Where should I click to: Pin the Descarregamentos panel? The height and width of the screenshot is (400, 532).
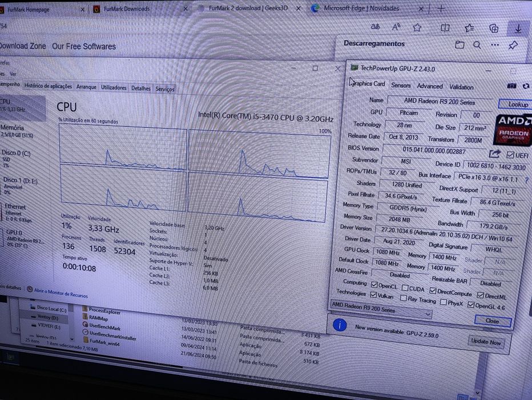[x=513, y=45]
